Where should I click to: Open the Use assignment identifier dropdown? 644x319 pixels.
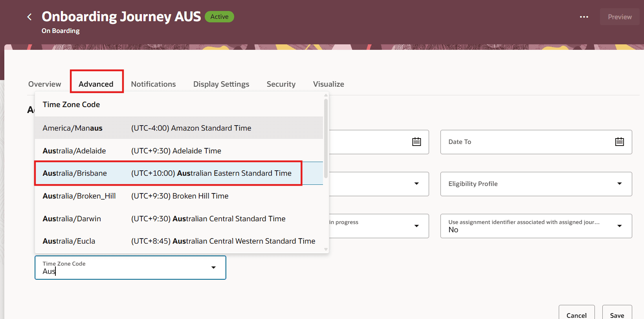(x=619, y=226)
